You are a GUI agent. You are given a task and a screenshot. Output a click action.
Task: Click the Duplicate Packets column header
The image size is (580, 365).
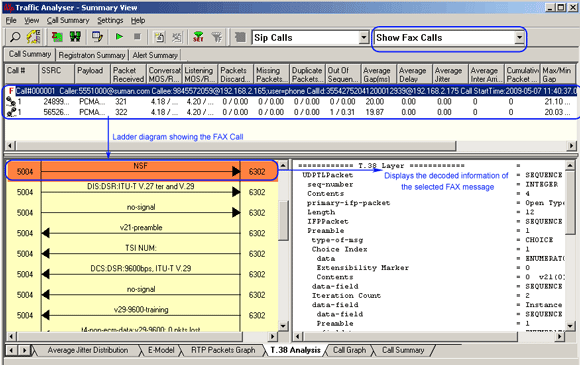pos(307,74)
